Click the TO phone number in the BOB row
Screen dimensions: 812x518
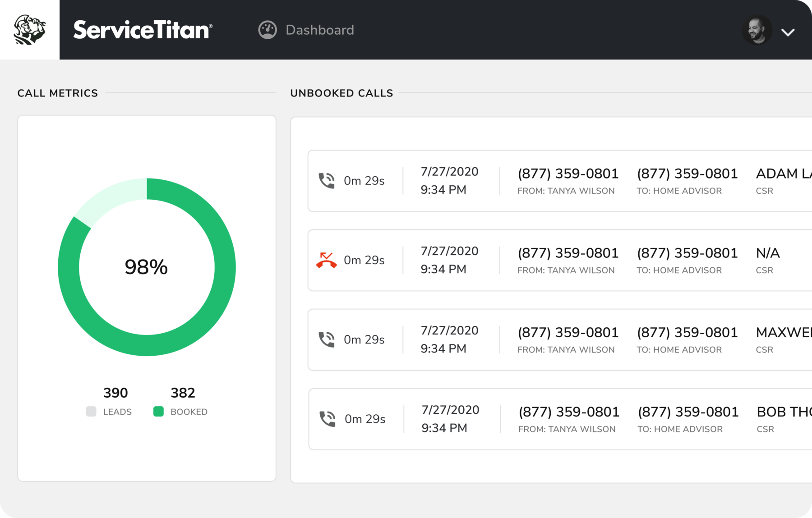coord(688,412)
